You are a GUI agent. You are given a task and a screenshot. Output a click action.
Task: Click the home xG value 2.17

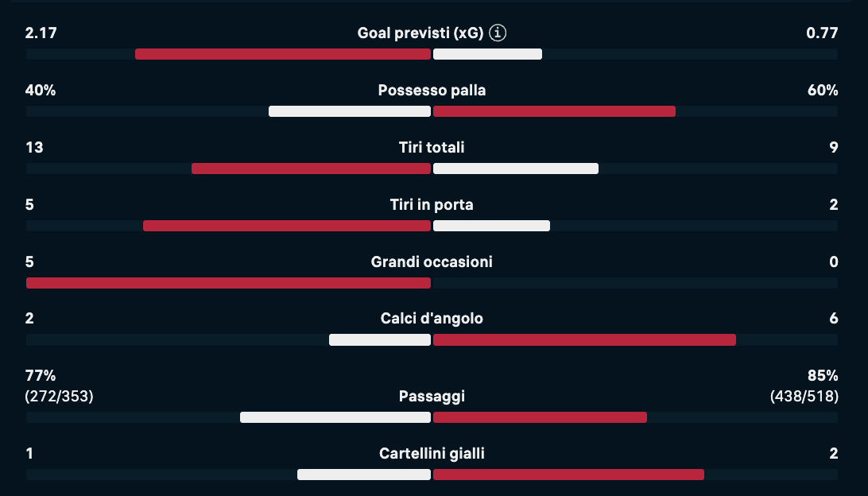pyautogui.click(x=41, y=33)
